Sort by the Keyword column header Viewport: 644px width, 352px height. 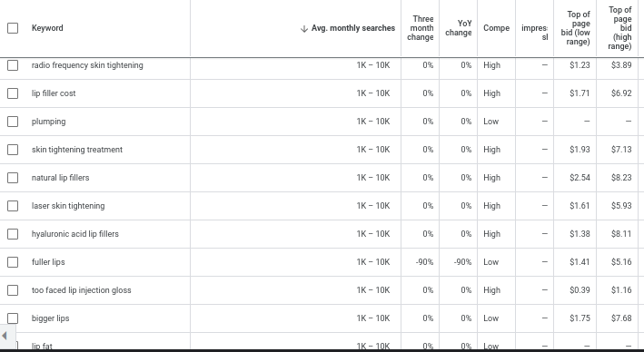47,28
